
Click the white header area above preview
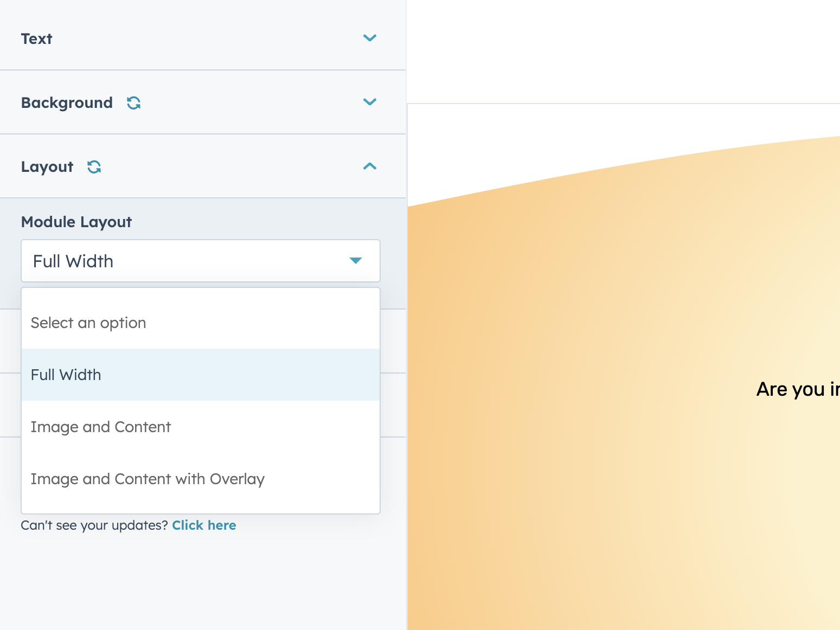click(x=623, y=52)
